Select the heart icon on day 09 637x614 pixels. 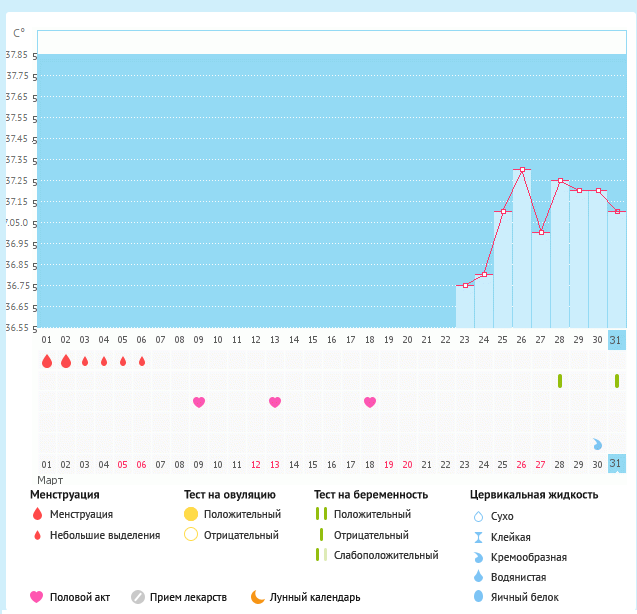[199, 402]
